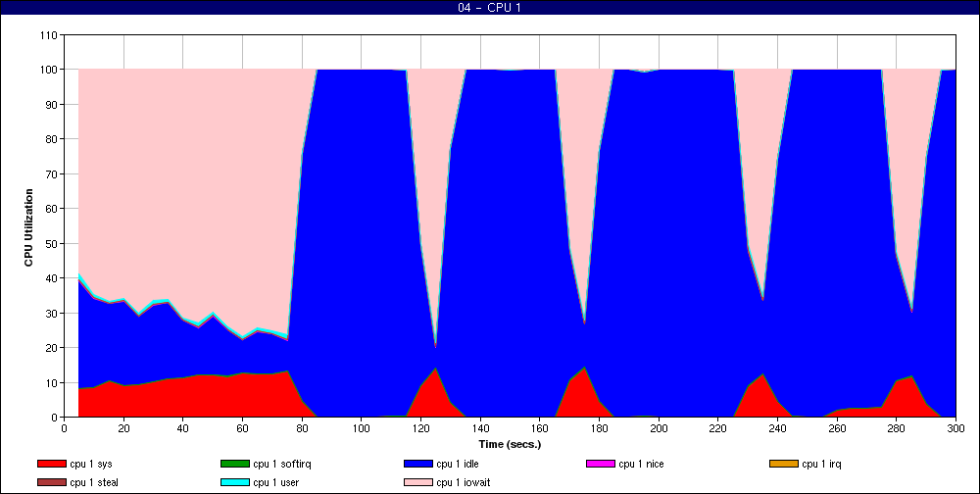
Task: Click the 110 label on the vertical axis
Action: coord(51,35)
